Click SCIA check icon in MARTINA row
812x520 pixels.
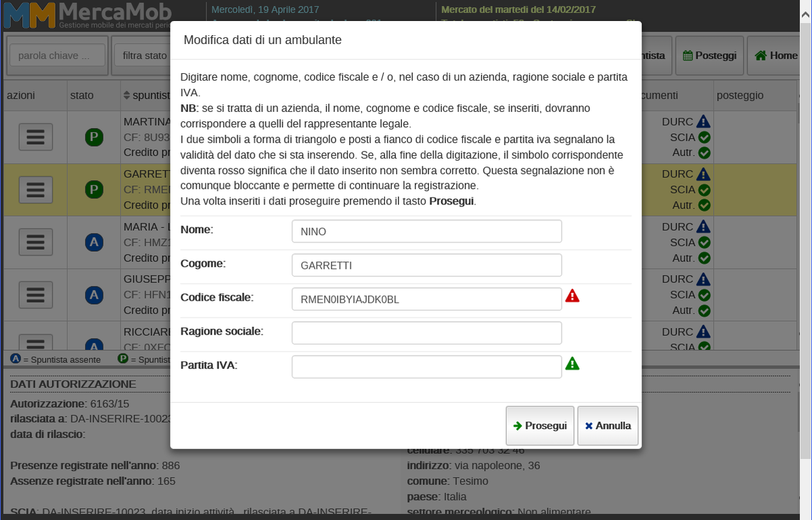point(704,137)
